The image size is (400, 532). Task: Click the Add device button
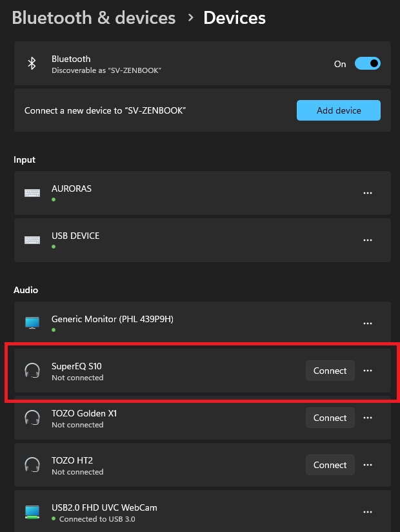[x=339, y=110]
